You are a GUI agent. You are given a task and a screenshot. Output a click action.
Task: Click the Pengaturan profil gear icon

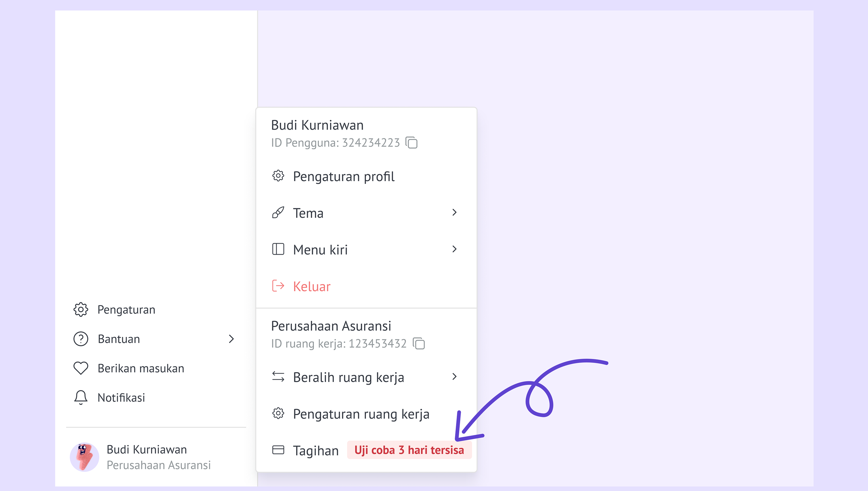(x=278, y=176)
